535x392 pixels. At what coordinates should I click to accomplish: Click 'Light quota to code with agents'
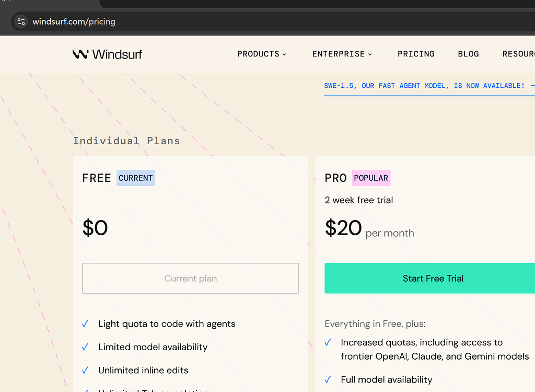(167, 324)
